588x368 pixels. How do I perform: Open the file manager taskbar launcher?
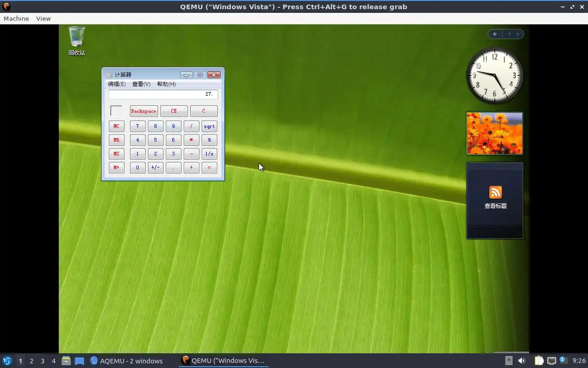66,361
